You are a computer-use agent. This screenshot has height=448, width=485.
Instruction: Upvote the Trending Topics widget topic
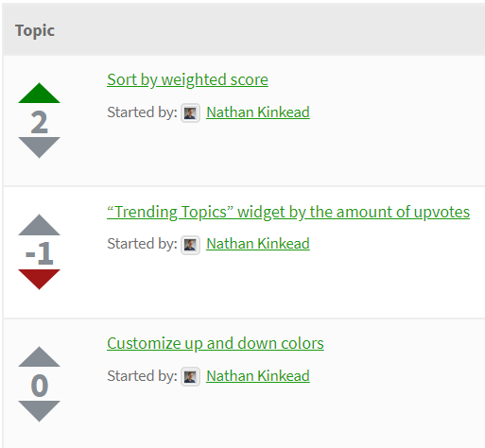39,225
